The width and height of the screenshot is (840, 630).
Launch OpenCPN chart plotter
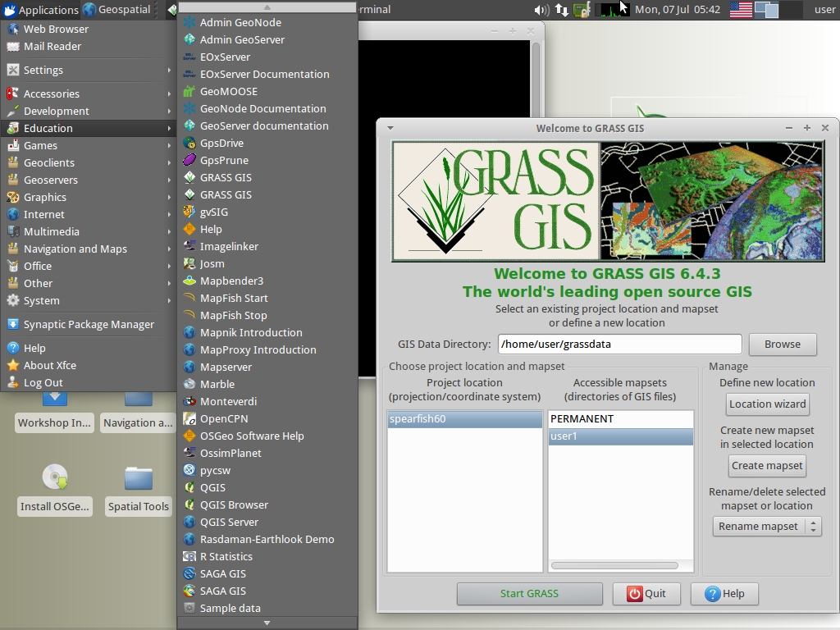(x=267, y=419)
